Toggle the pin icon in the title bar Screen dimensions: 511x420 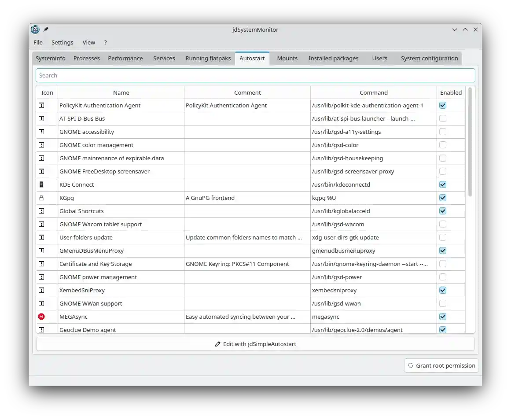[46, 29]
